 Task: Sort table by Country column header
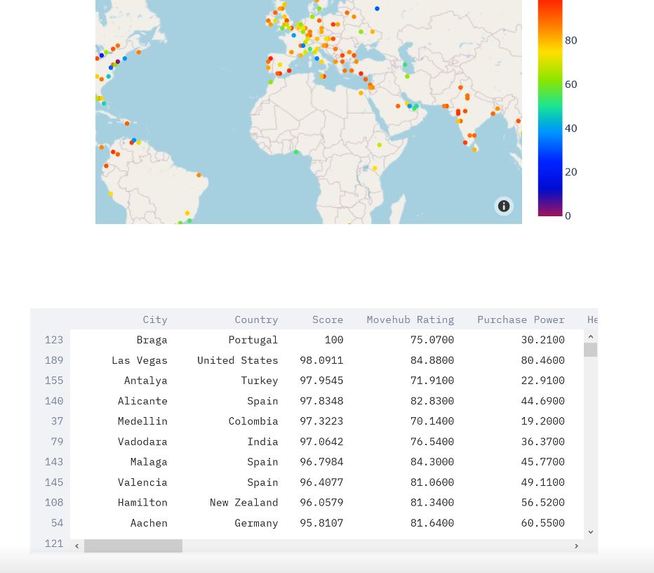[x=256, y=319]
